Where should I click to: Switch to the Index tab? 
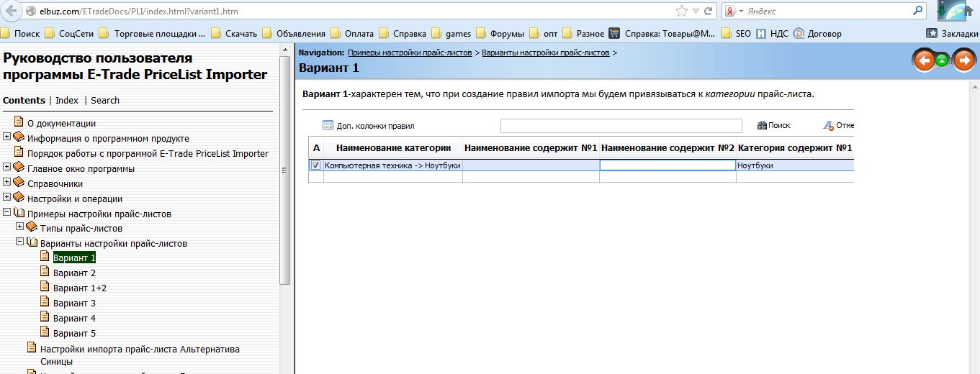pos(67,100)
